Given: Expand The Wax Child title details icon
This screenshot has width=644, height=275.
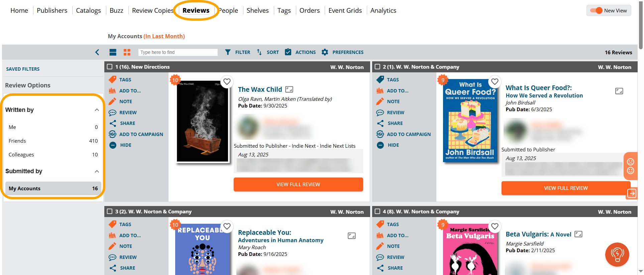Looking at the screenshot, I should [x=289, y=89].
